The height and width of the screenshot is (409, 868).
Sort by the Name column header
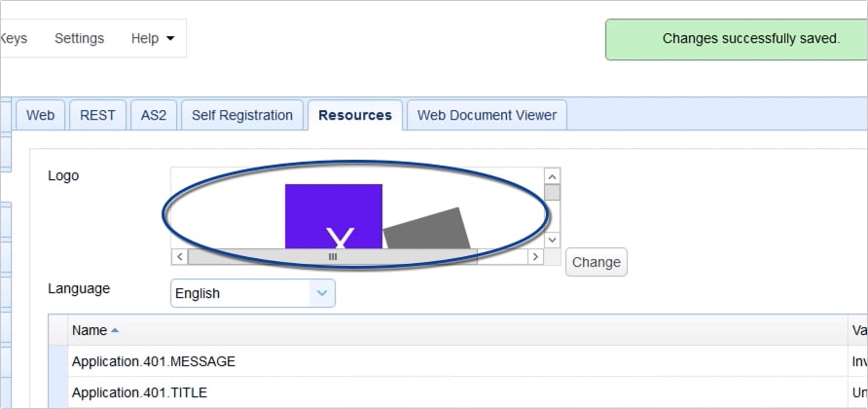[457, 330]
